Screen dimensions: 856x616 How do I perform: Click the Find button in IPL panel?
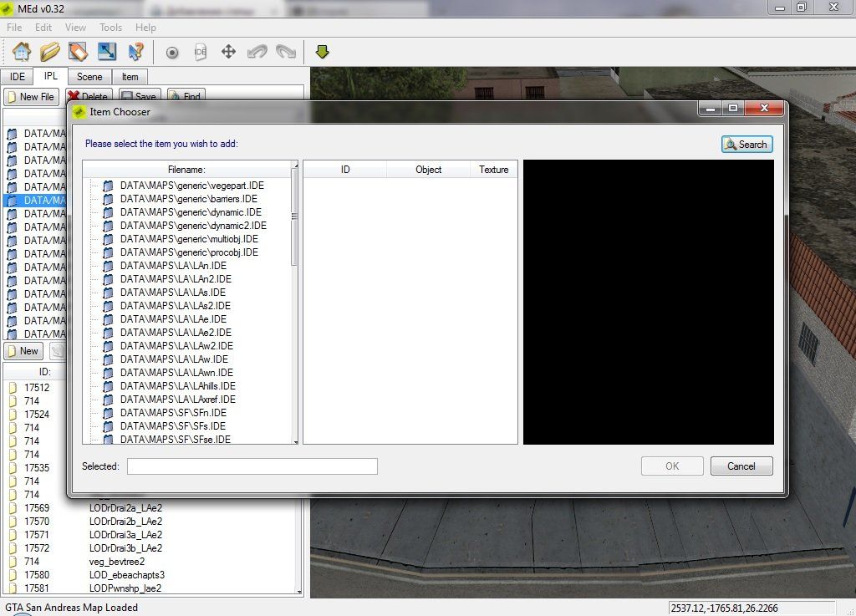(x=186, y=95)
